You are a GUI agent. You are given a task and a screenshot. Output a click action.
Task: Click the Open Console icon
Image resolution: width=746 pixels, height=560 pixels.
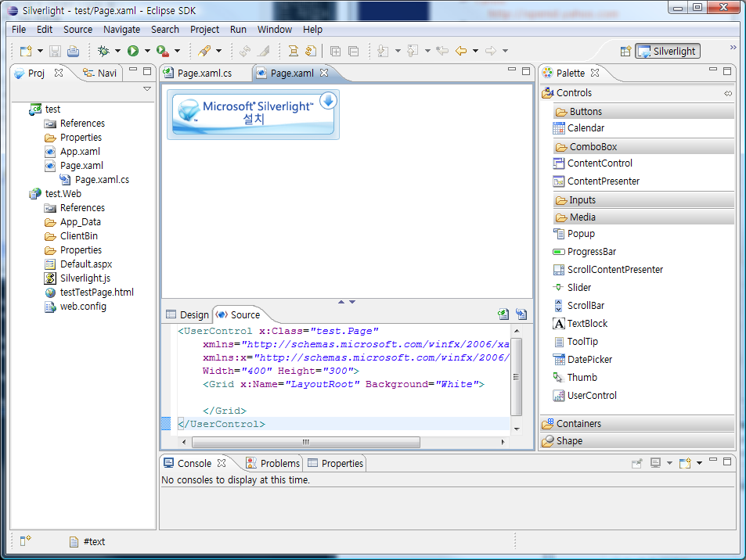click(x=685, y=463)
